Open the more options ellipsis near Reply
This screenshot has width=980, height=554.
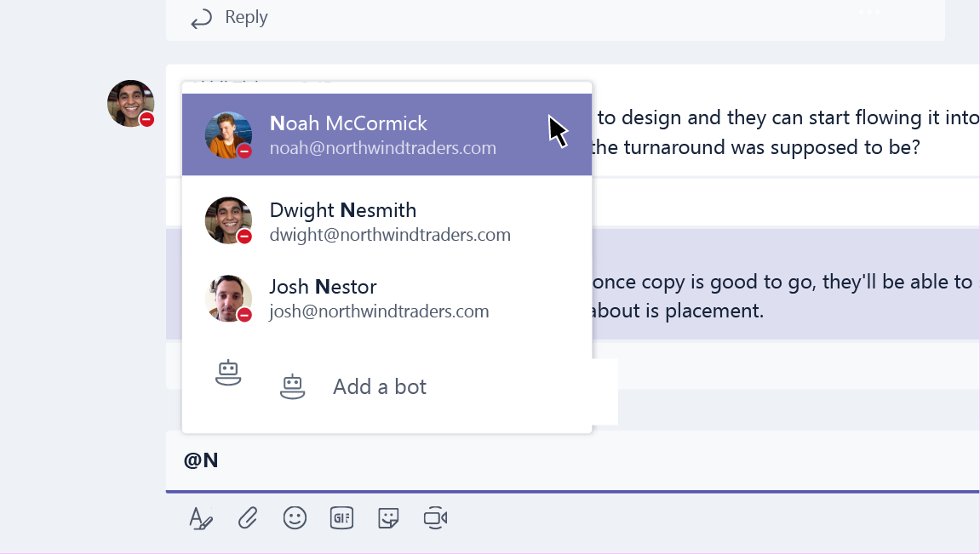(869, 13)
